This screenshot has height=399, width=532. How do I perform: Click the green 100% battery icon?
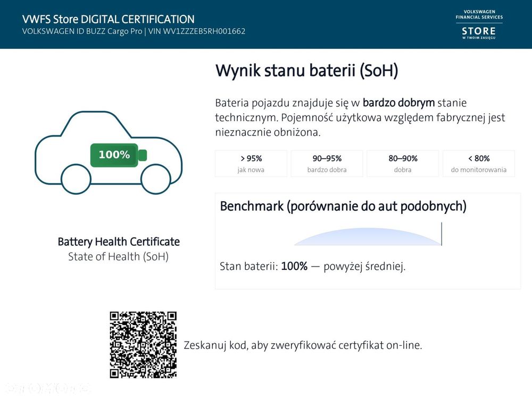tap(119, 155)
